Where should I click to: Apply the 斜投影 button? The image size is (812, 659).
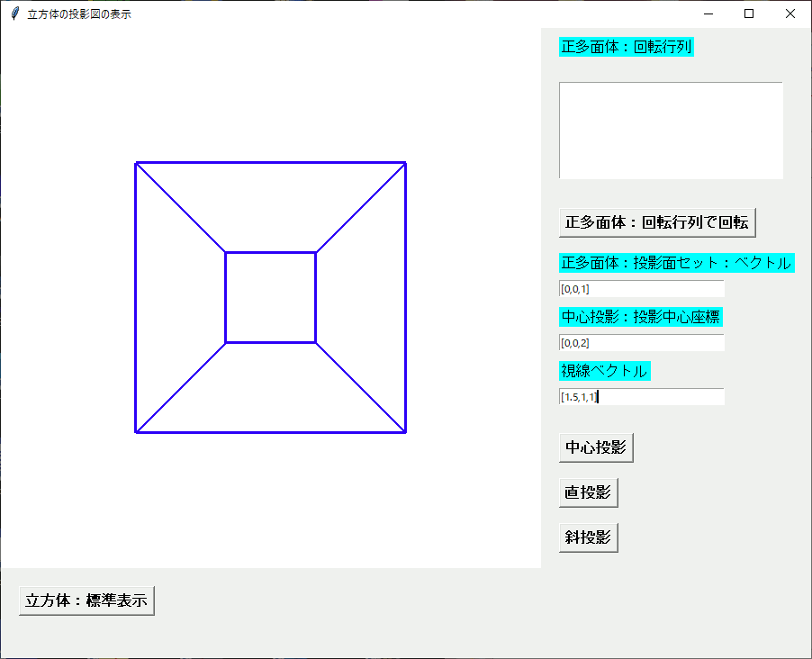click(x=588, y=537)
